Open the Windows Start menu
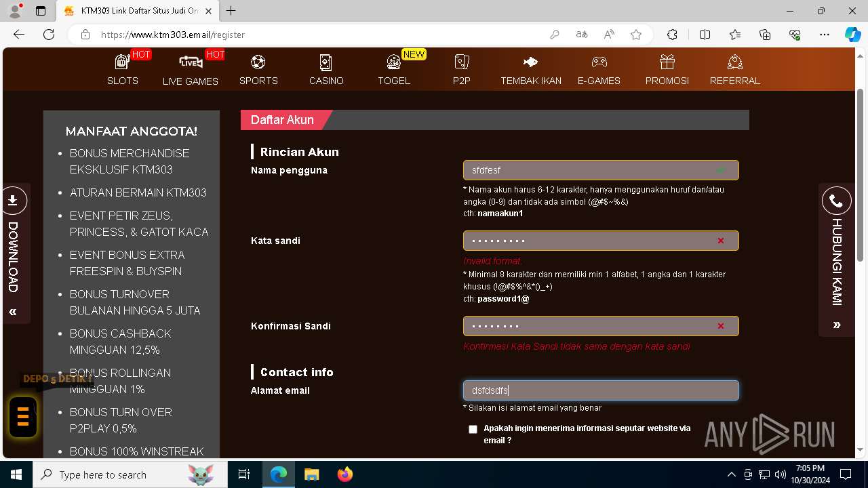 (x=16, y=474)
